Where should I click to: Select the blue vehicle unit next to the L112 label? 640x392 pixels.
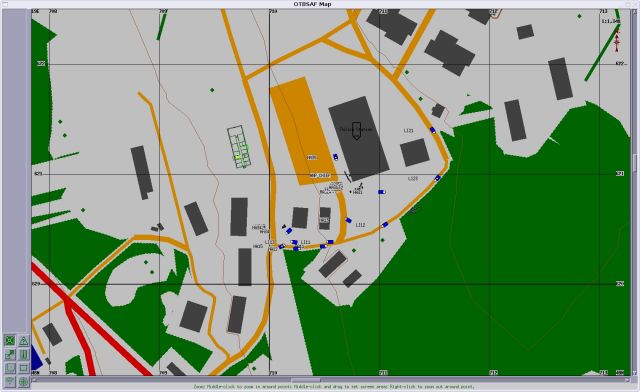click(x=348, y=220)
